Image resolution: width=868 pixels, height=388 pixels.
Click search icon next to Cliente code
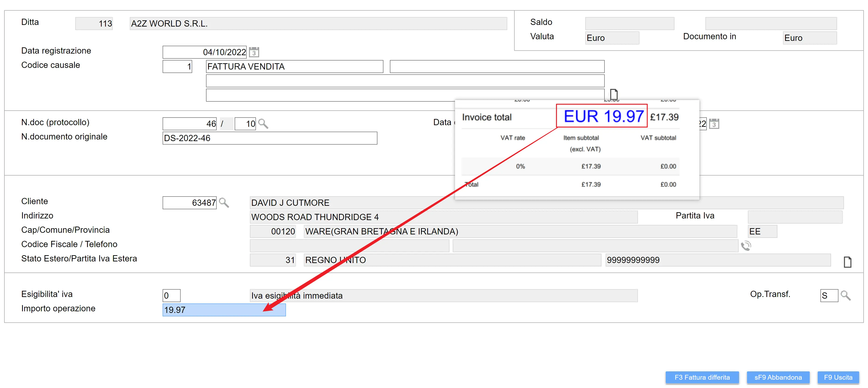click(x=224, y=202)
